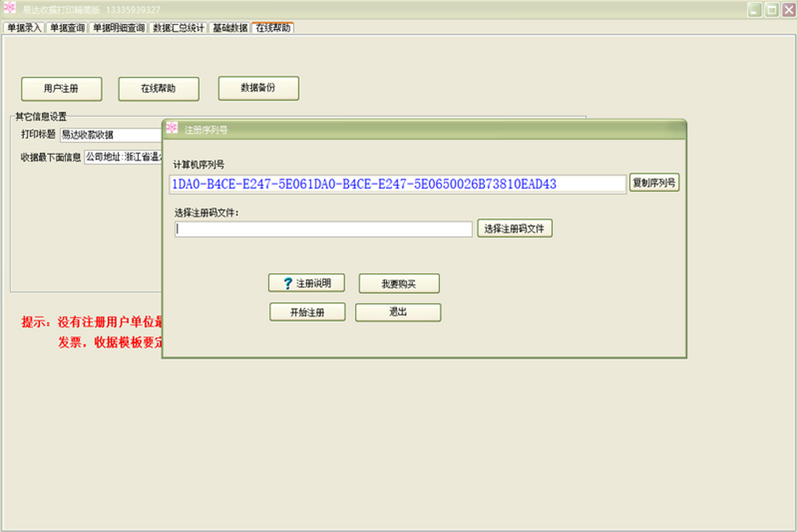
Task: Copy serial number with 复制序列号 button
Action: 654,183
